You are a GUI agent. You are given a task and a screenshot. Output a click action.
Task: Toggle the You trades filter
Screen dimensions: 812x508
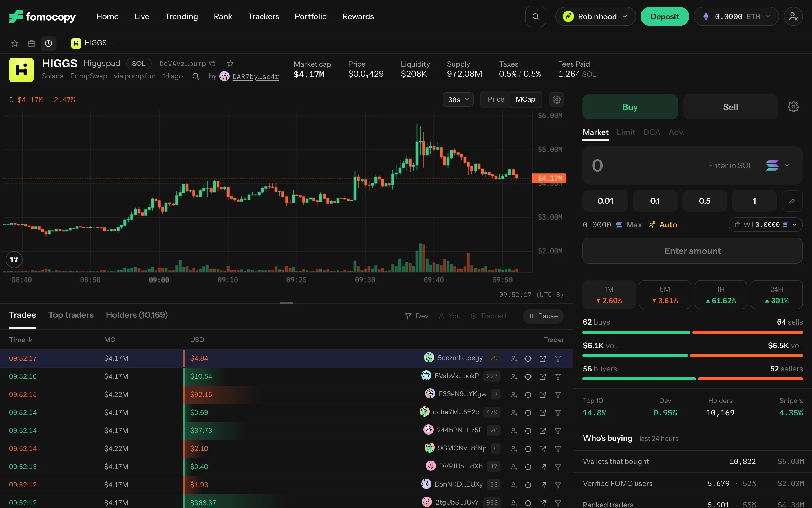449,316
